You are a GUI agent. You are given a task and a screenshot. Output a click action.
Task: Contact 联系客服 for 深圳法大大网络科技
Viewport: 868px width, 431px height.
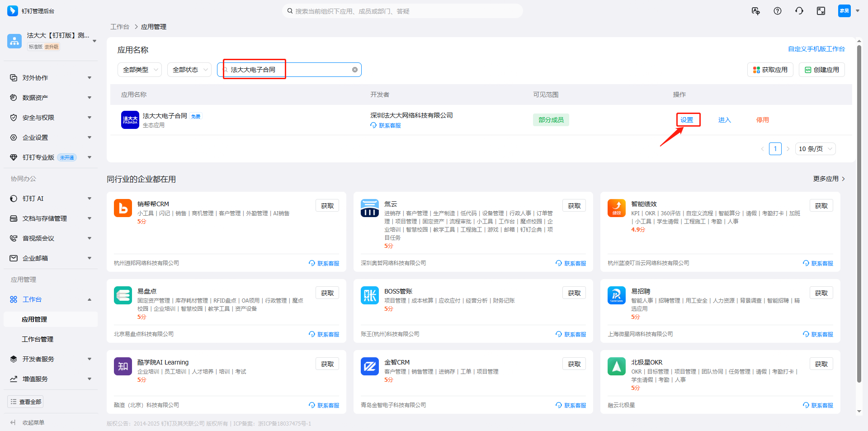(386, 125)
